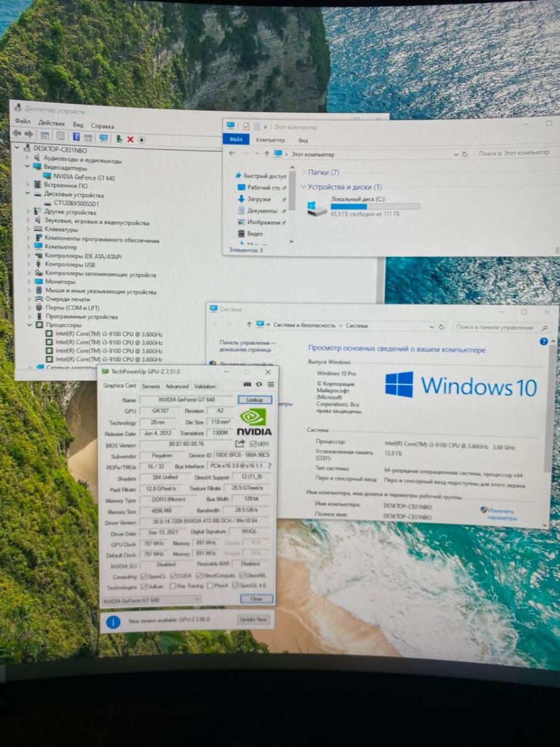Click the Windows 10 logo in System window
560x747 pixels.
(x=460, y=386)
